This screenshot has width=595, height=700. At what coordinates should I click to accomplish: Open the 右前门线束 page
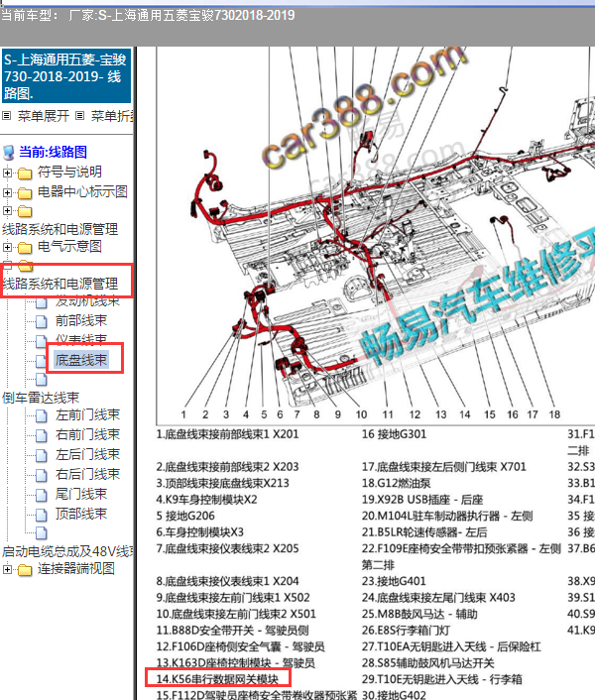click(87, 435)
